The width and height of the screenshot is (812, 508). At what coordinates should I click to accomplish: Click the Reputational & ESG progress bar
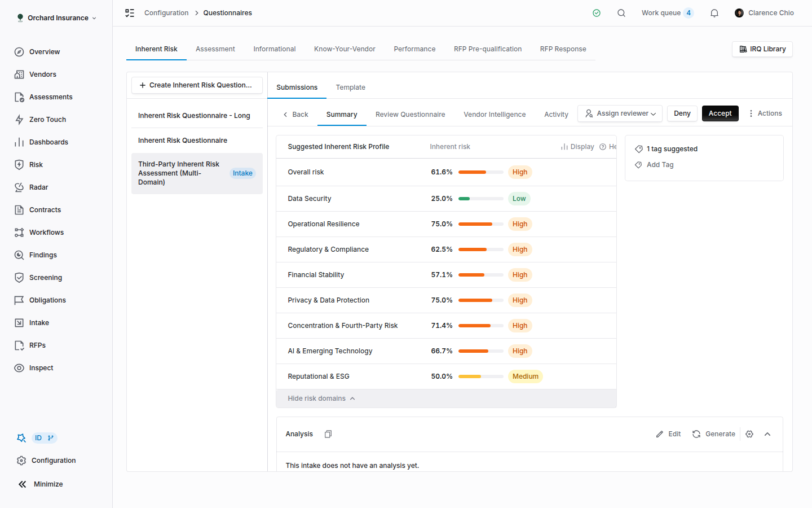(x=481, y=376)
